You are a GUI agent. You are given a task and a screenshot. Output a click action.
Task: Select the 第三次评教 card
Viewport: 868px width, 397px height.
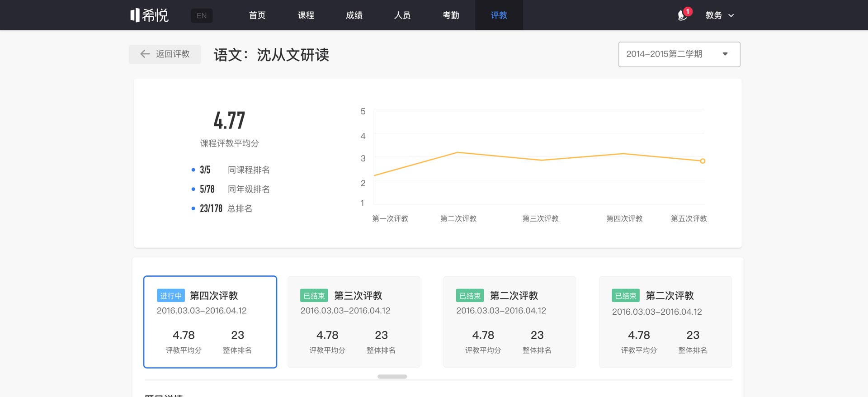pyautogui.click(x=354, y=322)
